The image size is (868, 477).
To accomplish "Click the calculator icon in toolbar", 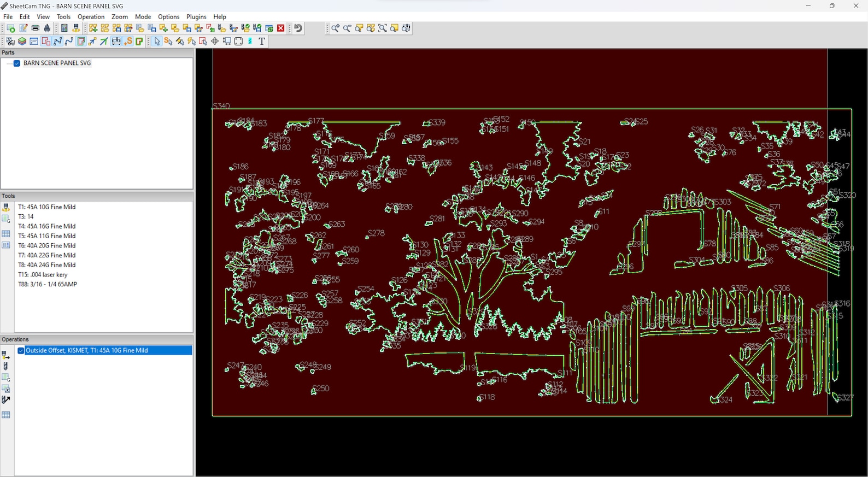I will pyautogui.click(x=64, y=28).
